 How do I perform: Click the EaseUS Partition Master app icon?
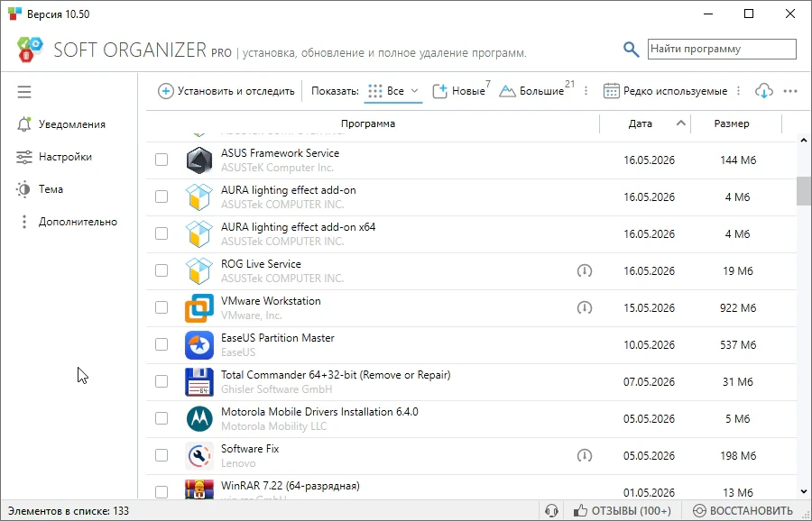[199, 344]
